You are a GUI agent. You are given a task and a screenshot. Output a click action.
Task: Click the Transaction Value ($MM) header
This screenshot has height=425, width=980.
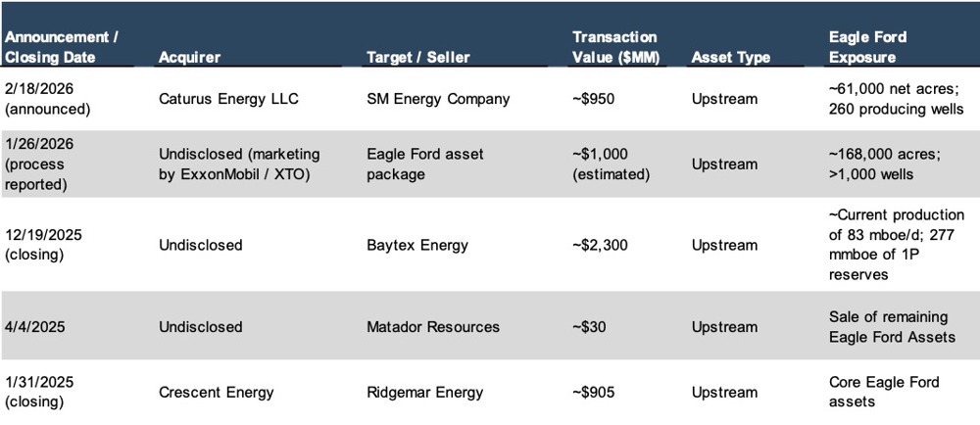coord(616,47)
